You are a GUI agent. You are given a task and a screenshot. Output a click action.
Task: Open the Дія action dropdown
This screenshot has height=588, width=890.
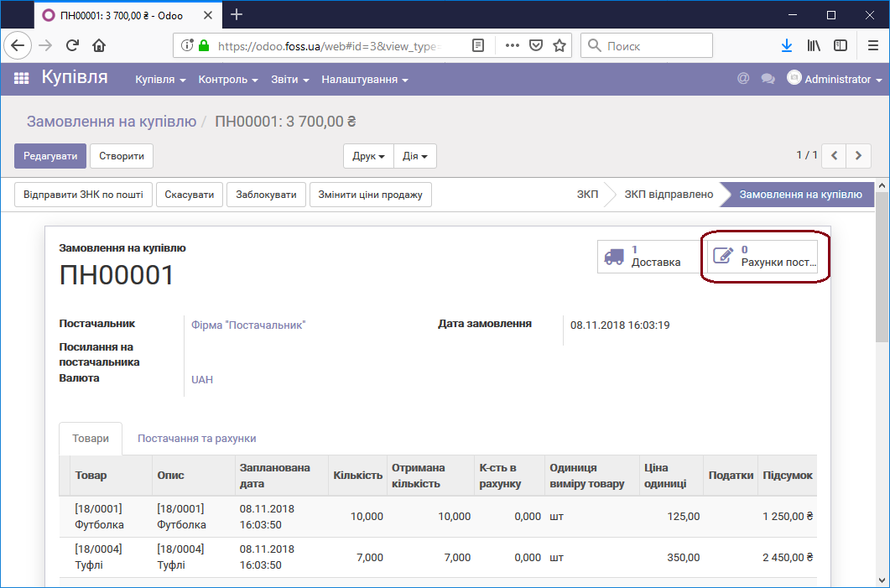pyautogui.click(x=415, y=156)
